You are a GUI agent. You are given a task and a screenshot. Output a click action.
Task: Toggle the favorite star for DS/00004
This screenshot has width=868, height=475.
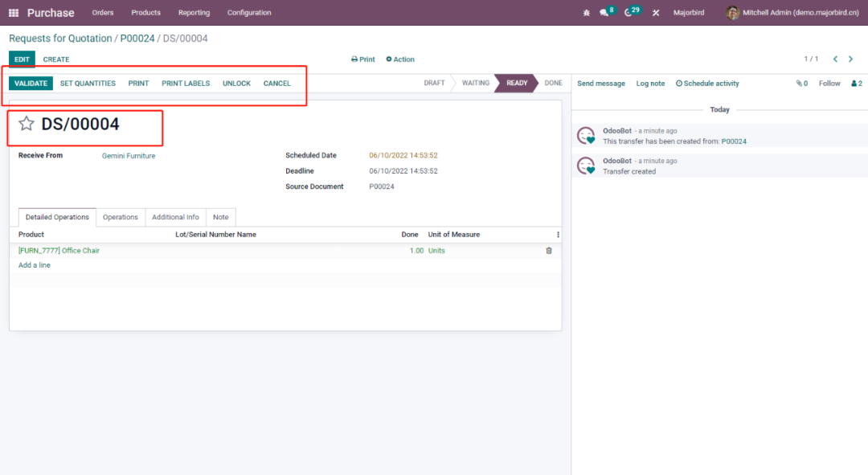(27, 124)
